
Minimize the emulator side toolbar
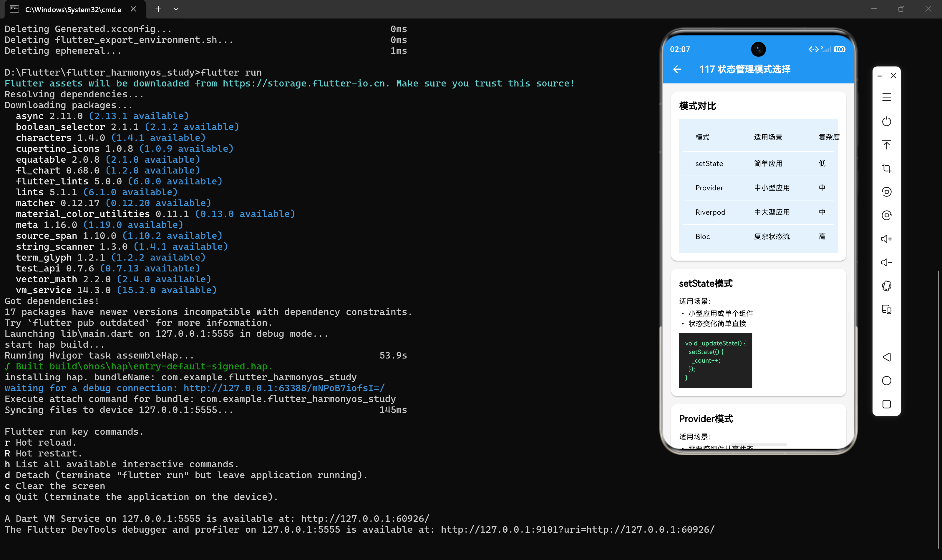point(880,76)
